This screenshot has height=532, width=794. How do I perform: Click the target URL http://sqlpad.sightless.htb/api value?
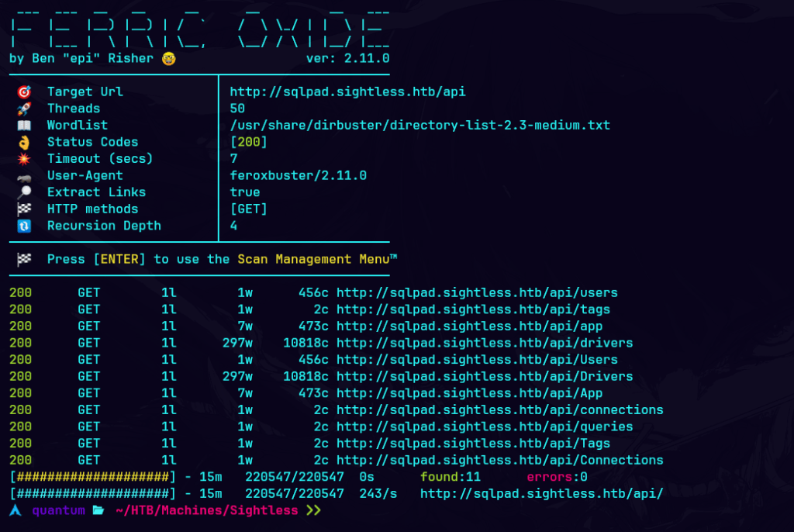point(347,92)
